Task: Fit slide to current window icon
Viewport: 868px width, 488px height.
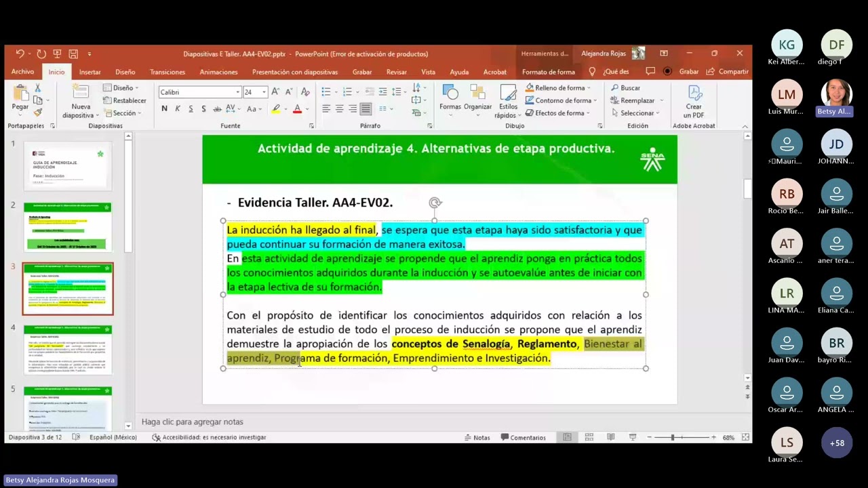Action: click(746, 437)
